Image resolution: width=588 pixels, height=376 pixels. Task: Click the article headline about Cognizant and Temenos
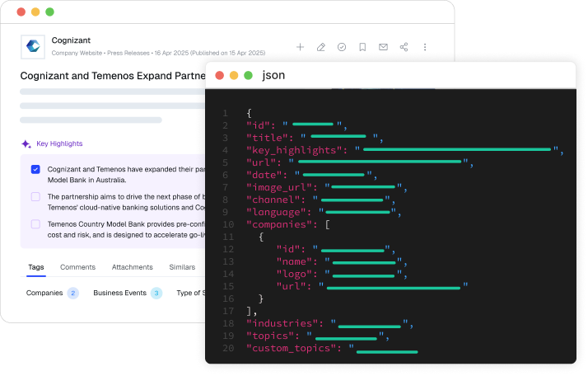point(113,75)
